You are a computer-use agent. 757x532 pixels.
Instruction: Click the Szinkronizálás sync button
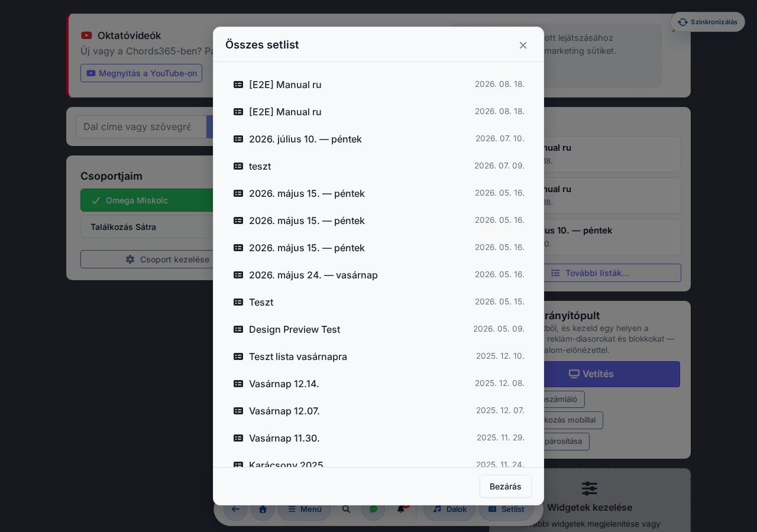point(707,22)
